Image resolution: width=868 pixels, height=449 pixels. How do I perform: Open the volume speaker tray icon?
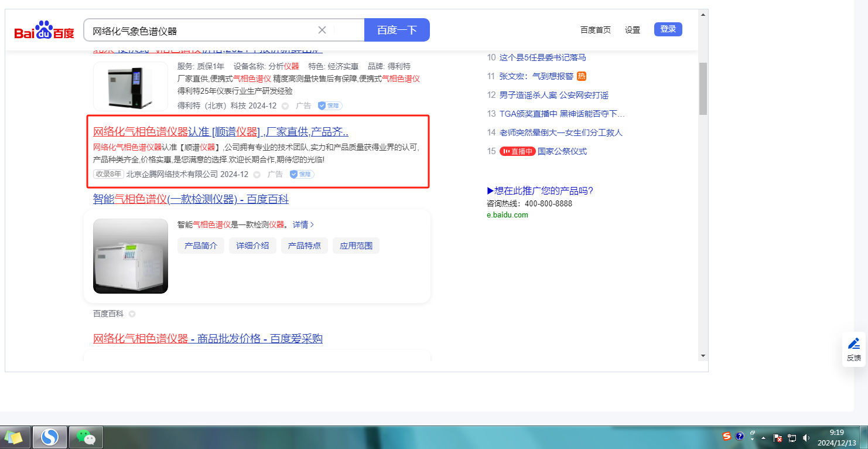pos(806,437)
